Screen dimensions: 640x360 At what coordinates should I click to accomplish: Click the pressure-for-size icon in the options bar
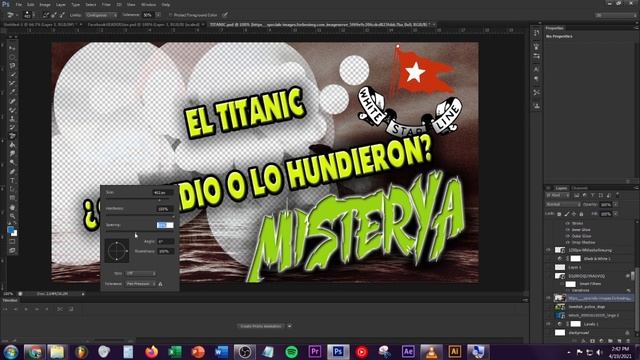point(225,15)
